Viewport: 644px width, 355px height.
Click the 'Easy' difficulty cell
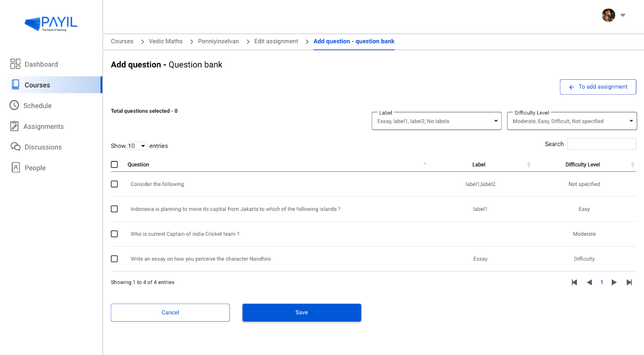(x=584, y=209)
